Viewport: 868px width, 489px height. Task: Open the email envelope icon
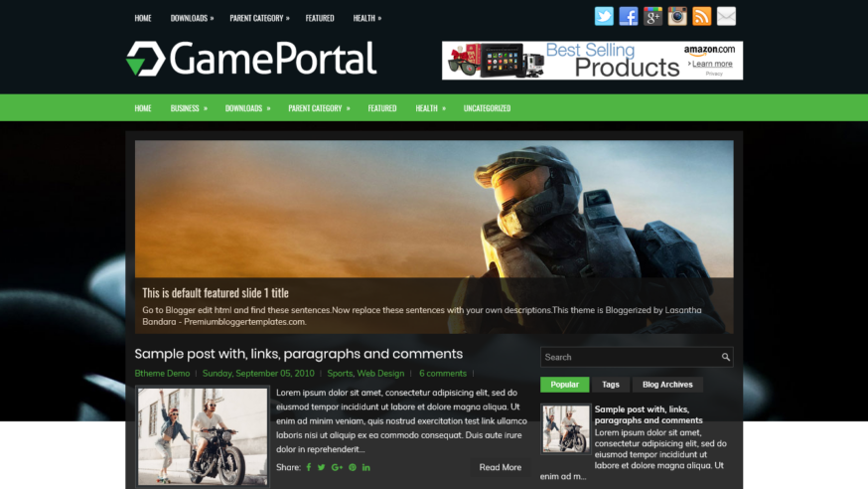pyautogui.click(x=726, y=17)
